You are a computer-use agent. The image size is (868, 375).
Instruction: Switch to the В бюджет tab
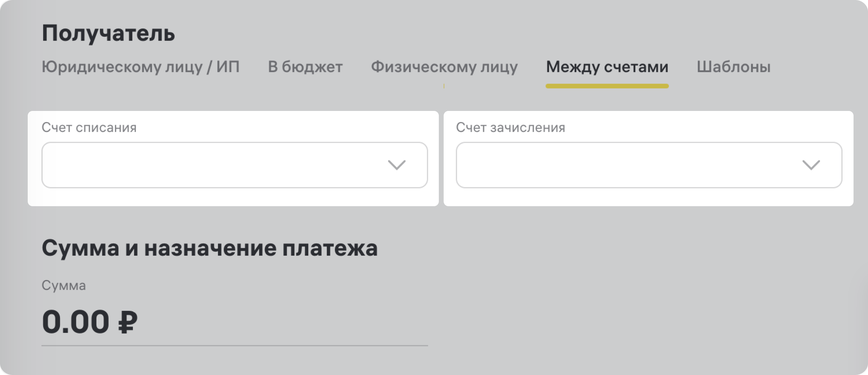(x=305, y=67)
